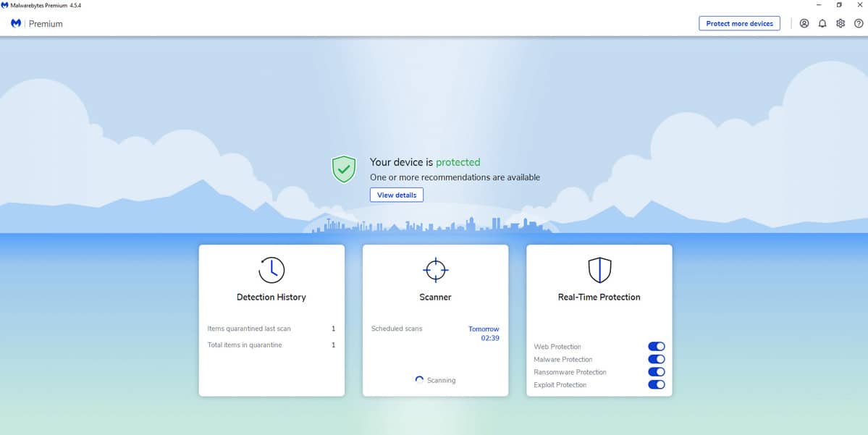Click 'Your device is protected' heading
The width and height of the screenshot is (868, 435).
click(425, 162)
